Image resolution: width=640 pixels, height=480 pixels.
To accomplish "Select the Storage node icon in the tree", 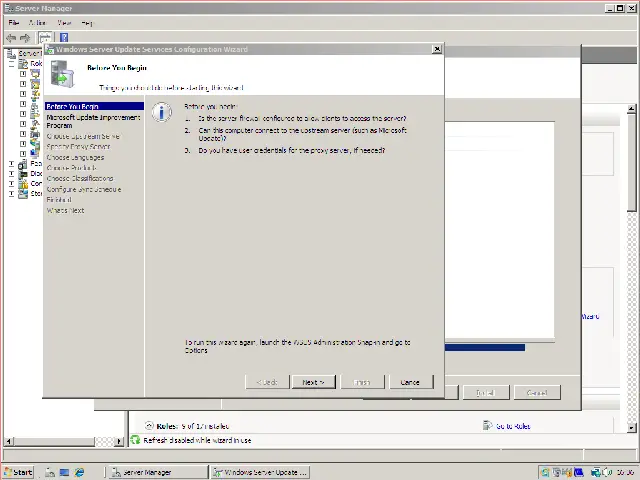I will (23, 194).
